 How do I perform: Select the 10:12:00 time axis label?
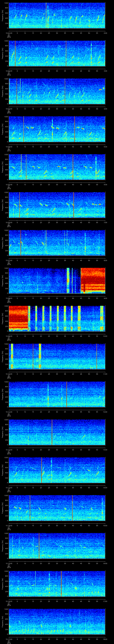click(9, 450)
